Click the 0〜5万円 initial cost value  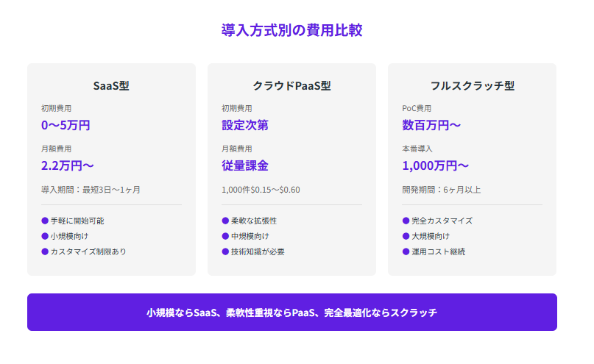click(66, 125)
